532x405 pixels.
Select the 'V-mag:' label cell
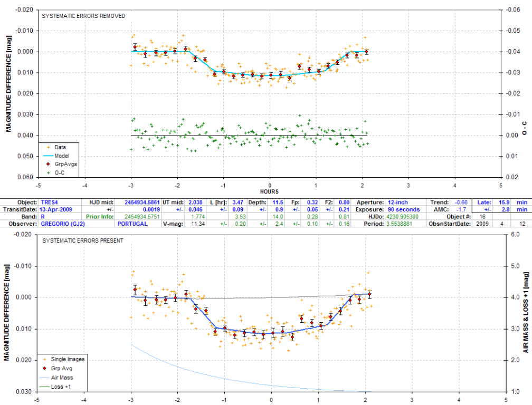pos(173,224)
